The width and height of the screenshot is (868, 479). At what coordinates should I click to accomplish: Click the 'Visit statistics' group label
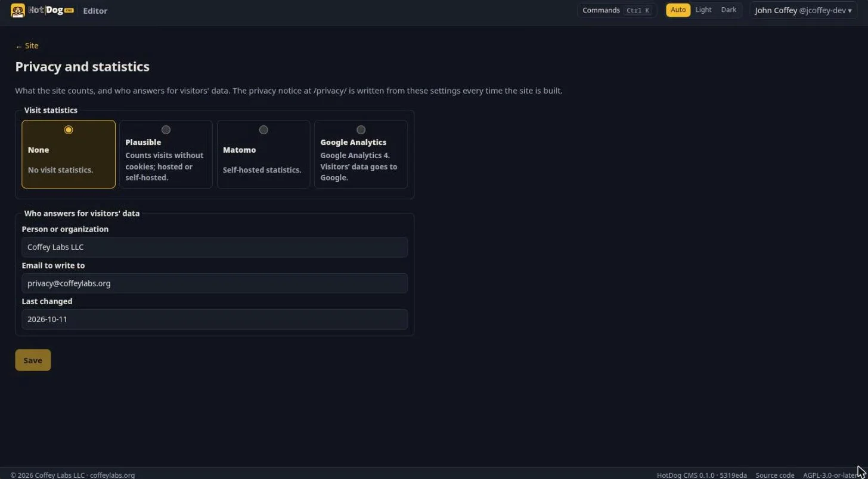[x=51, y=110]
